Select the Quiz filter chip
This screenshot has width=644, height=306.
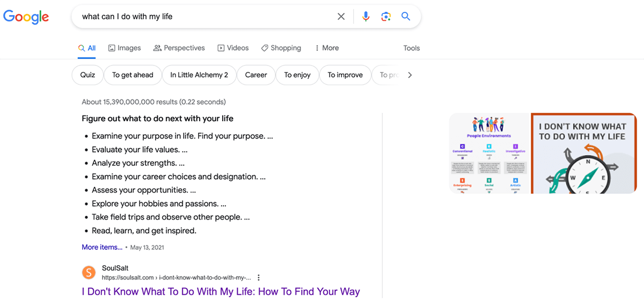87,75
